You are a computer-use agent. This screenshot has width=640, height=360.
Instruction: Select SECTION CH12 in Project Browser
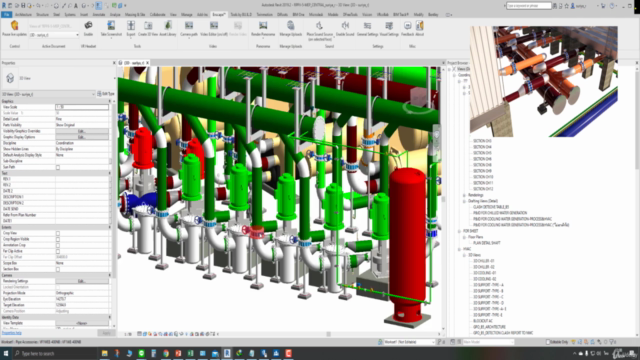pos(482,189)
